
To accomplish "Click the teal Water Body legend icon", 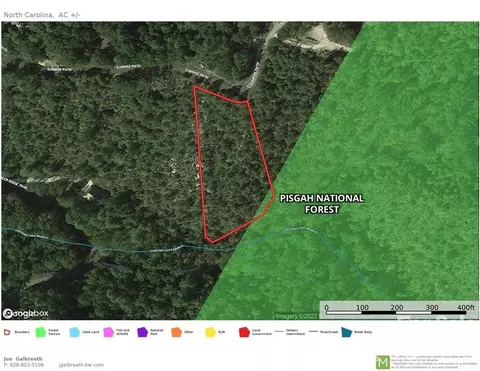I will pos(347,332).
